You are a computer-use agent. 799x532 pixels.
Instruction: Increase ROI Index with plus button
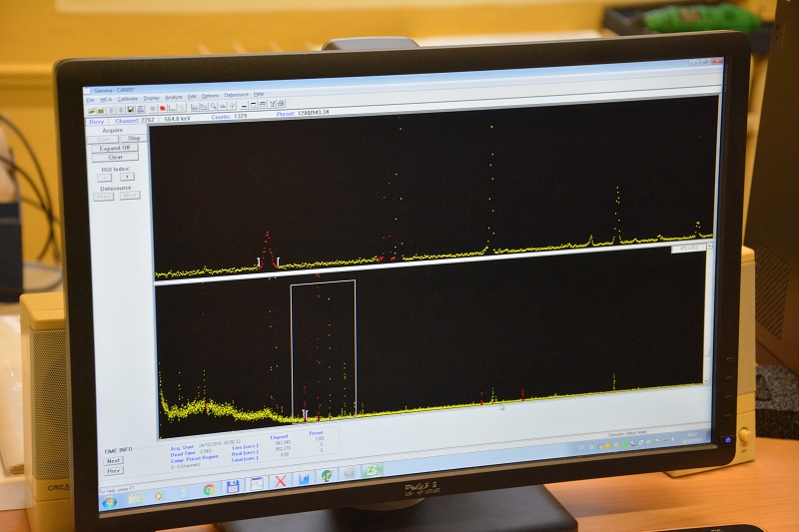point(127,177)
